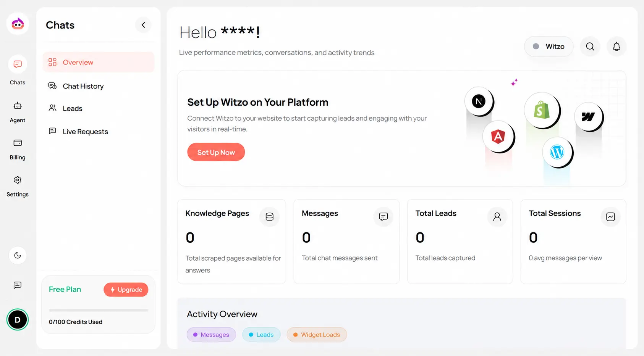Click the Knowledge Pages card title
This screenshot has width=644, height=356.
217,213
